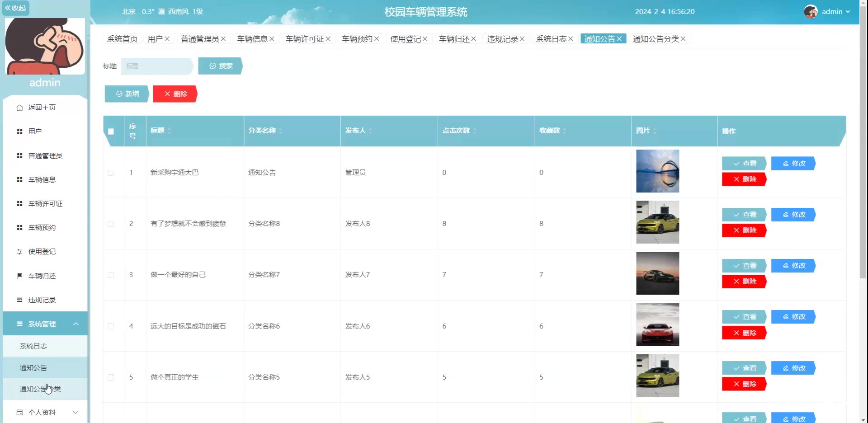Screen dimensions: 868x423
Task: Open the admin dropdown arrow in header
Action: point(848,12)
